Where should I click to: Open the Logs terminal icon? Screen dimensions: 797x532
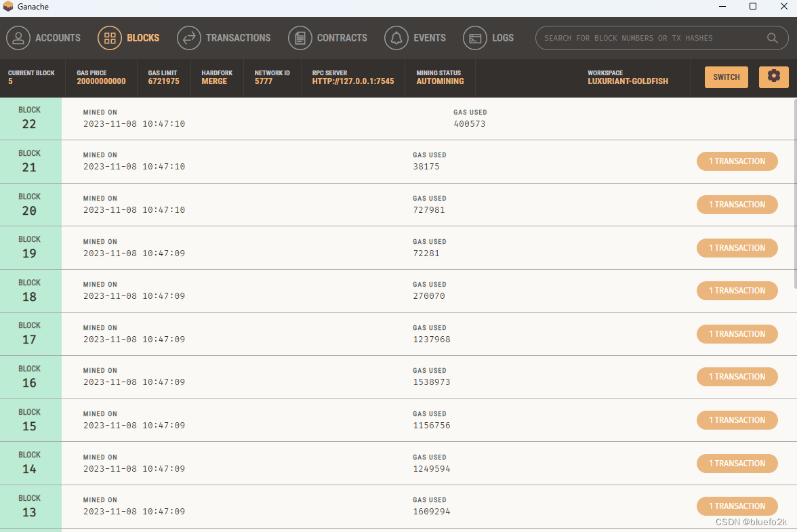tap(475, 38)
